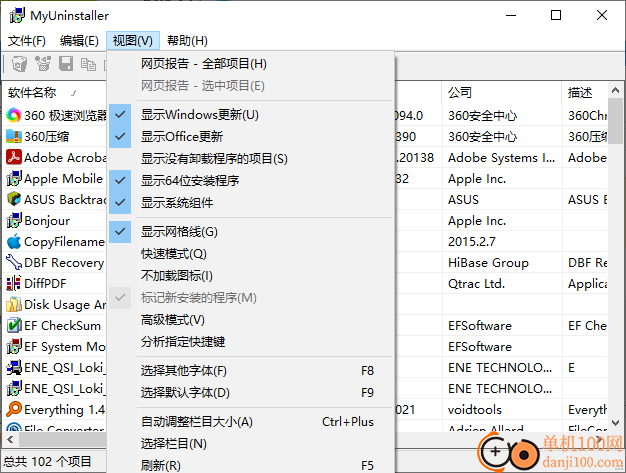The image size is (626, 473).
Task: Click the CopyFilename apple icon
Action: point(14,241)
